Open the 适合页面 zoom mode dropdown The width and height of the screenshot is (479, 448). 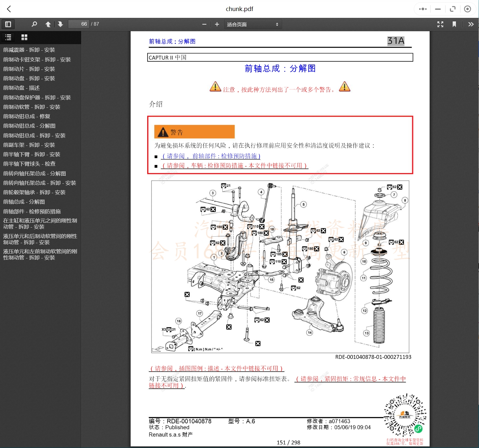[253, 24]
